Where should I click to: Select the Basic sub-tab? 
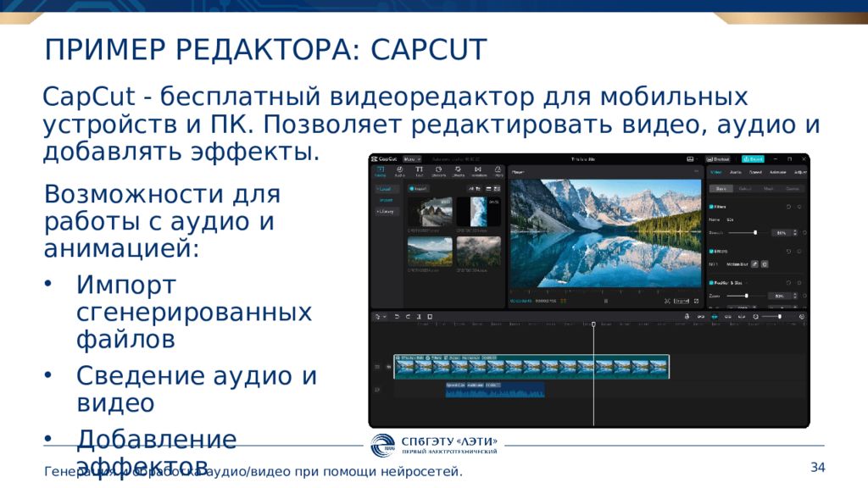point(721,189)
